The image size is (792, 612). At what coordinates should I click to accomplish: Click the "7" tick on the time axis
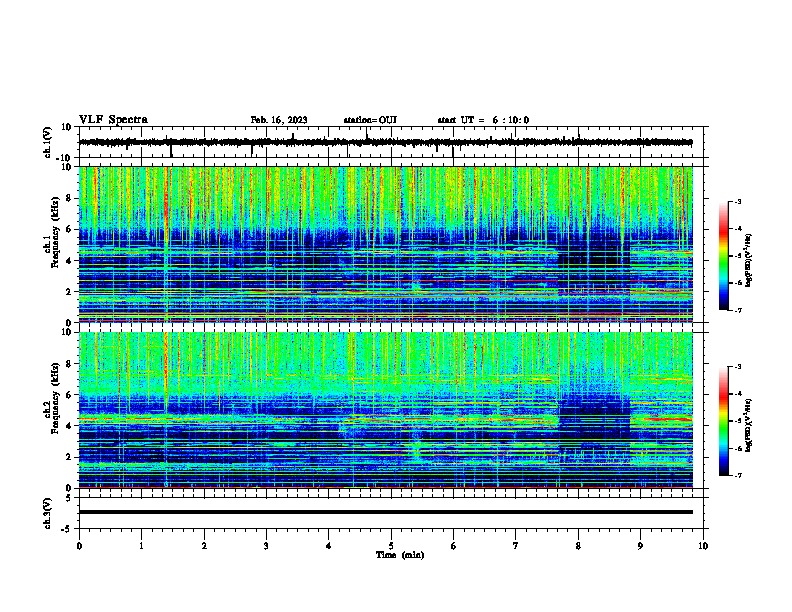click(516, 546)
